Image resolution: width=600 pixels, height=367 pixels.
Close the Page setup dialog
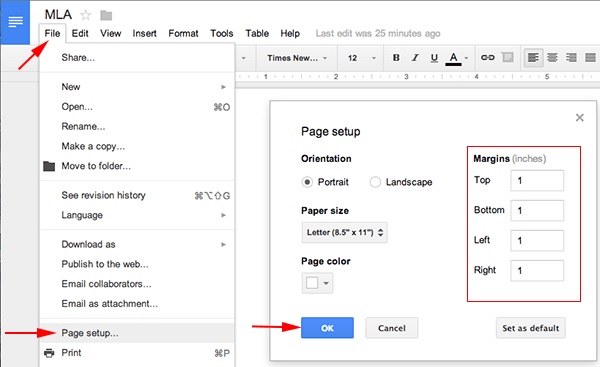pos(580,117)
